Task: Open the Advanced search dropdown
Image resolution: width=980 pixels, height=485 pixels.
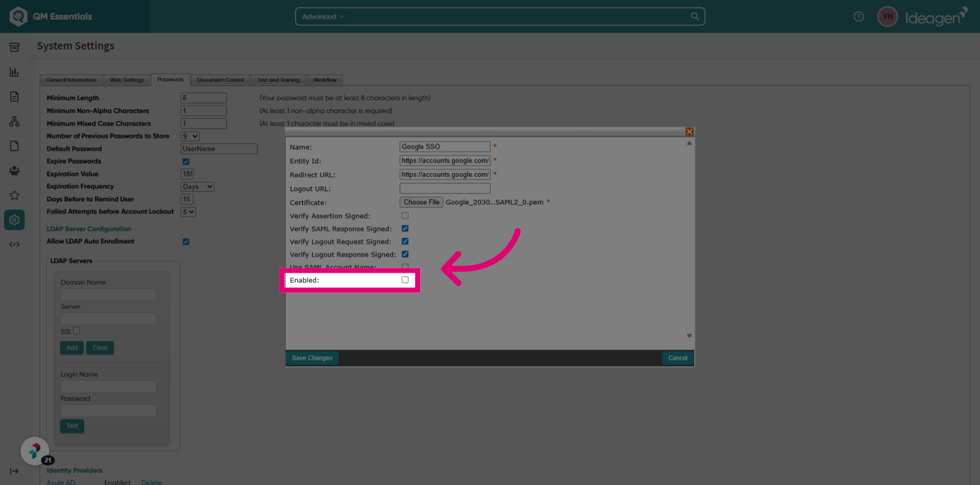Action: pos(323,16)
